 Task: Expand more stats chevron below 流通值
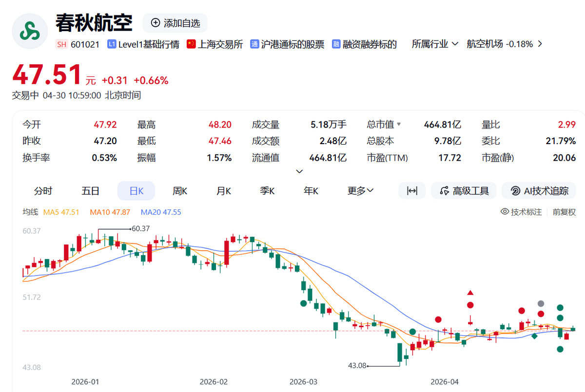point(300,171)
